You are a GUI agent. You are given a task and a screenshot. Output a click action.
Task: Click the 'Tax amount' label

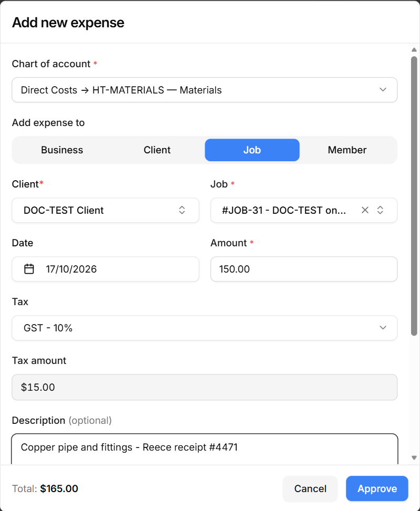39,360
